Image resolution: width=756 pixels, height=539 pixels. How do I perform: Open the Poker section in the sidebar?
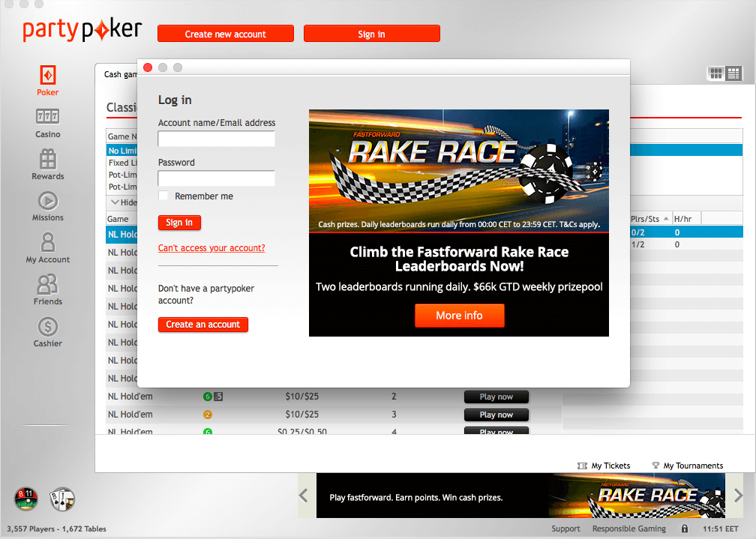tap(48, 80)
